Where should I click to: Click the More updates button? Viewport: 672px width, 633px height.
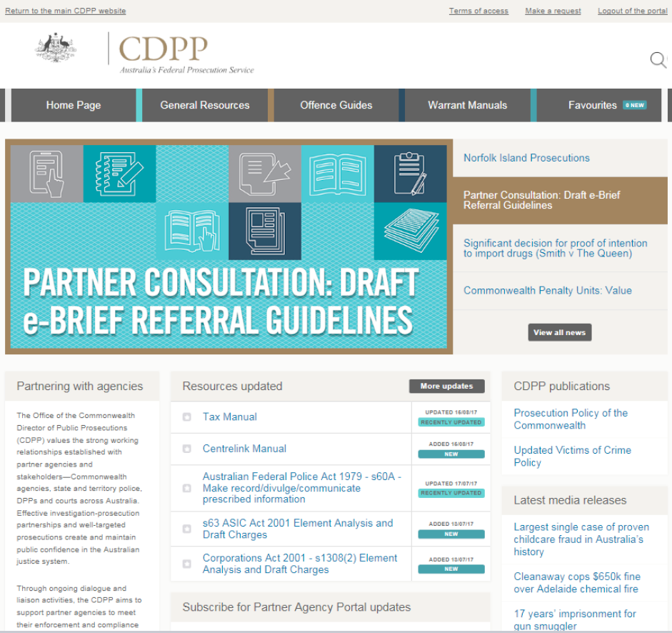pos(447,386)
